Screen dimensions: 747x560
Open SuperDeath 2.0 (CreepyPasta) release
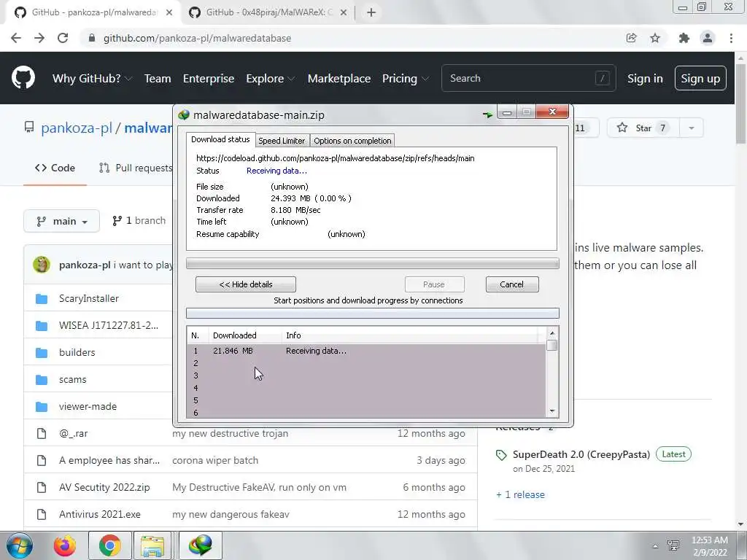coord(581,454)
